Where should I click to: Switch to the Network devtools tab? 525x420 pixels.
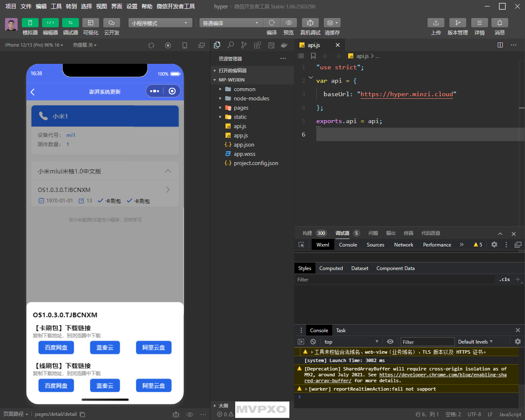(x=404, y=245)
